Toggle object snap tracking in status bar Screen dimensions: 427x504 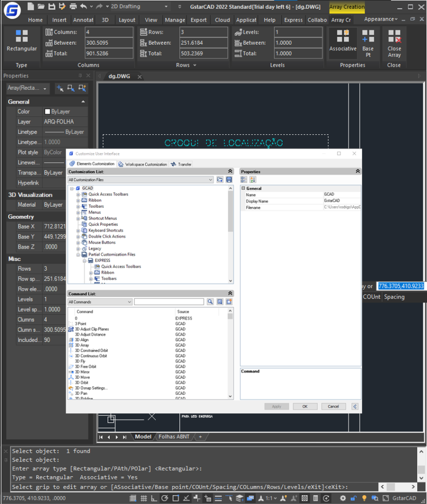[x=186, y=498]
